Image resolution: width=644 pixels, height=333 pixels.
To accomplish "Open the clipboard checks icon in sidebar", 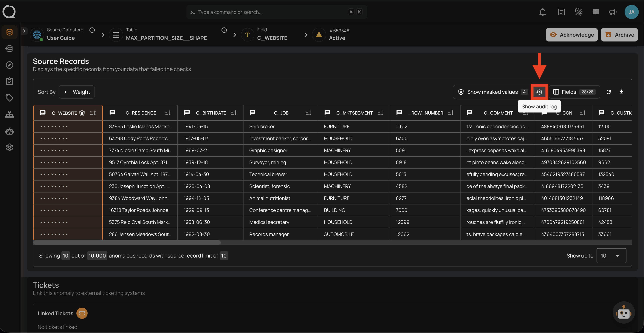I will 9,81.
